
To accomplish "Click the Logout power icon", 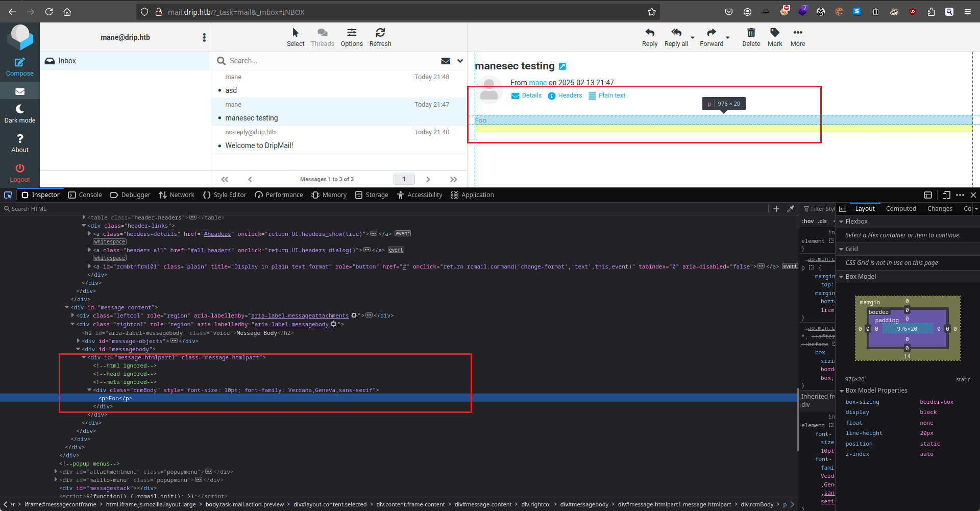I will [x=19, y=168].
